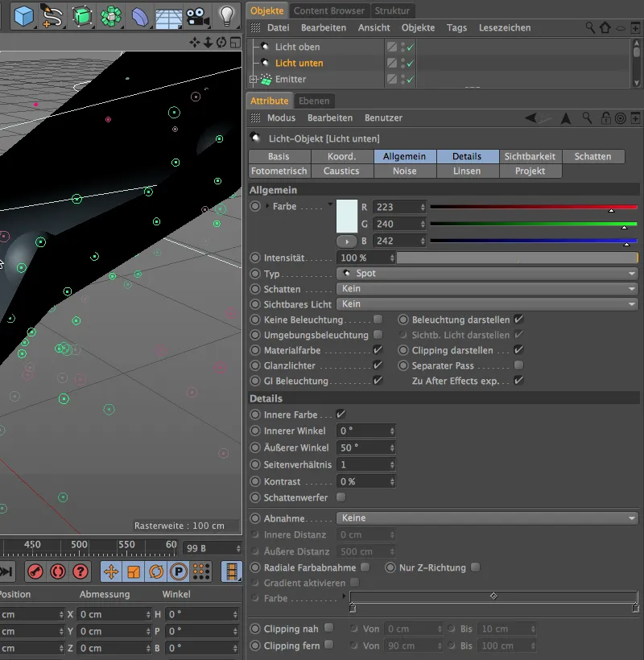The image size is (644, 660).
Task: Click the Schatten parameter tab button
Action: pyautogui.click(x=592, y=156)
